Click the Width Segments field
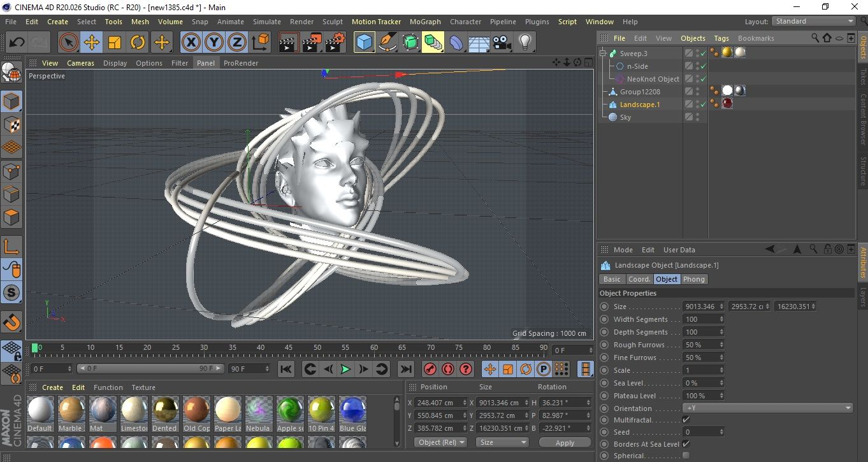Image resolution: width=868 pixels, height=462 pixels. click(704, 319)
